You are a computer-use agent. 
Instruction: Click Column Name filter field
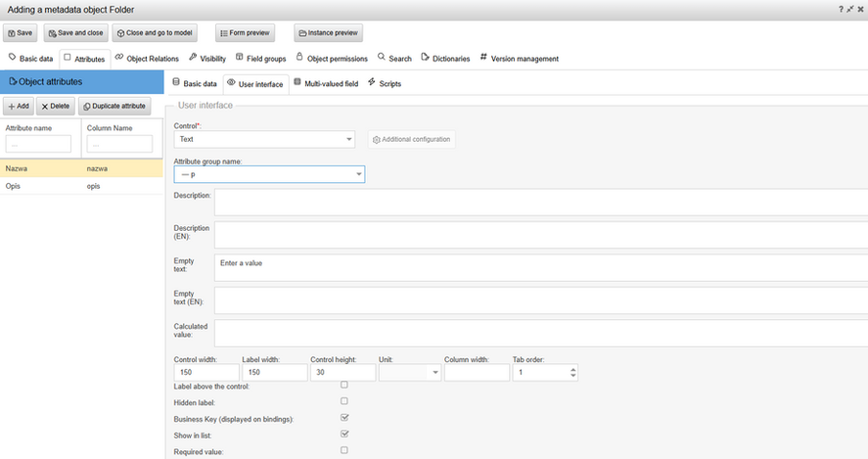pyautogui.click(x=119, y=144)
